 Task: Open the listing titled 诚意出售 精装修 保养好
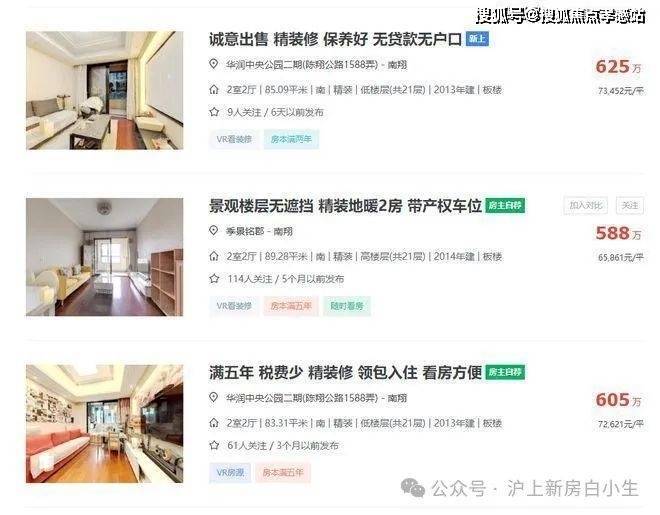(x=335, y=40)
